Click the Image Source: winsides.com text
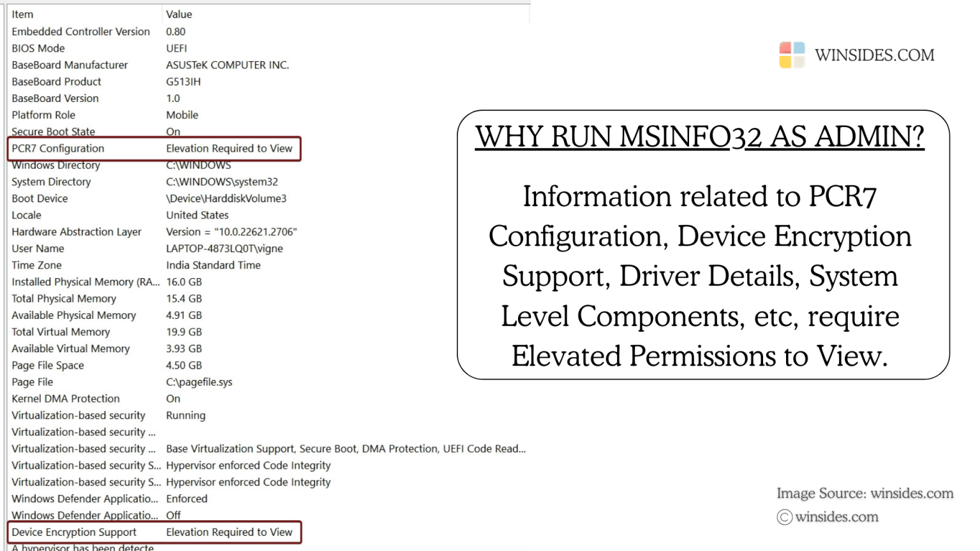980x551 pixels. (866, 493)
